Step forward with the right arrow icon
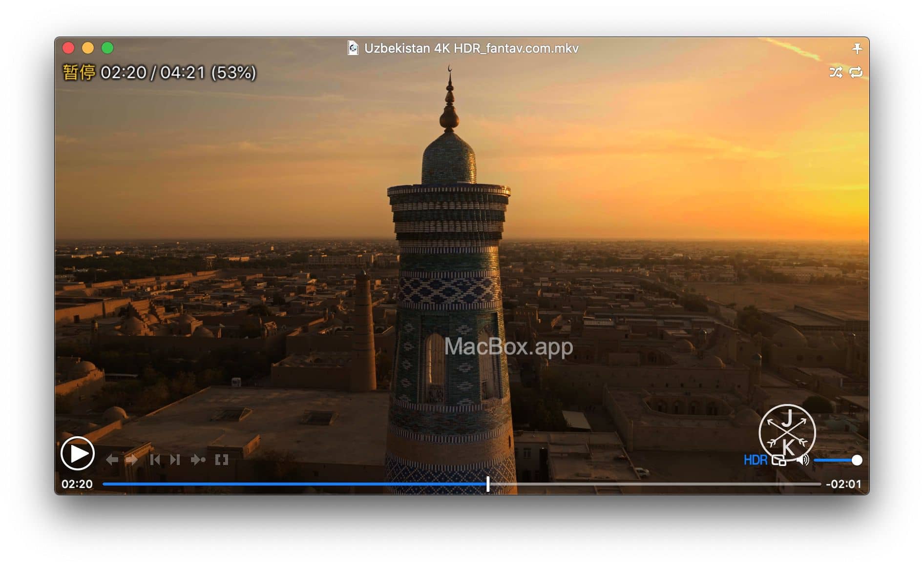Viewport: 924px width, 567px height. pyautogui.click(x=131, y=460)
